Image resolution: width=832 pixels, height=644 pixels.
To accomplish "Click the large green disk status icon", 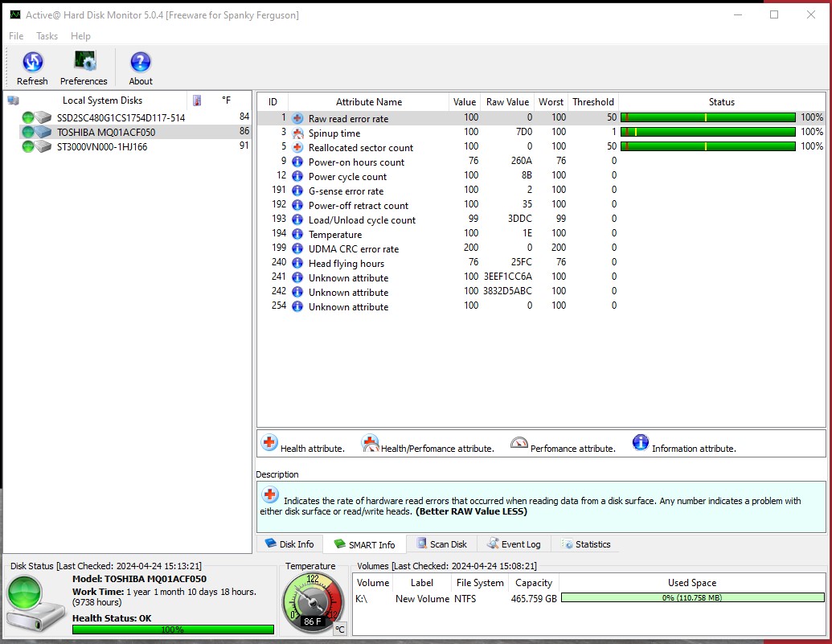I will (x=35, y=602).
